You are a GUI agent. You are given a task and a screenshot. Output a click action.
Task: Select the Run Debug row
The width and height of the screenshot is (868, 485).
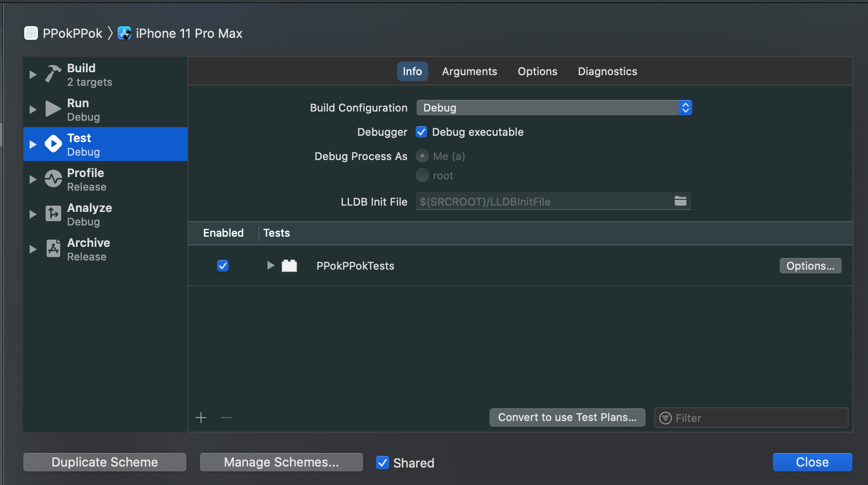coord(105,110)
